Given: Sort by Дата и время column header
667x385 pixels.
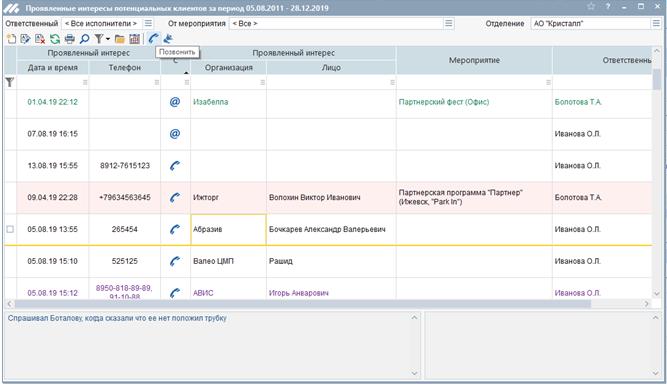Looking at the screenshot, I should pos(53,68).
